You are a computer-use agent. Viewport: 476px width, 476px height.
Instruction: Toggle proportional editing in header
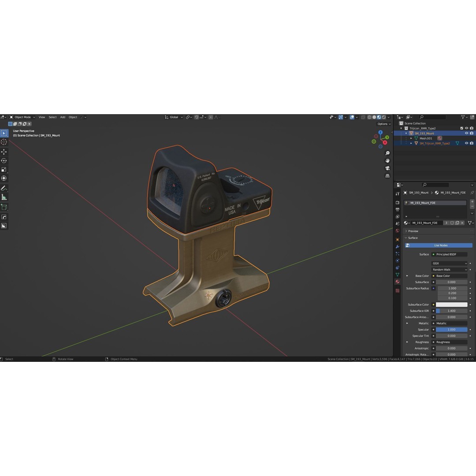coord(211,117)
